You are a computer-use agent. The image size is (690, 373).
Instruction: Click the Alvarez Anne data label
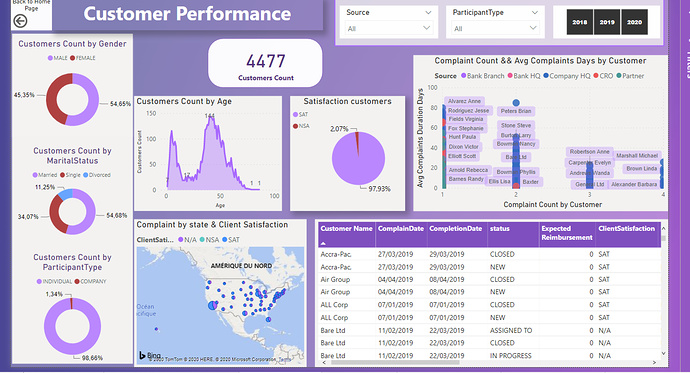click(464, 101)
